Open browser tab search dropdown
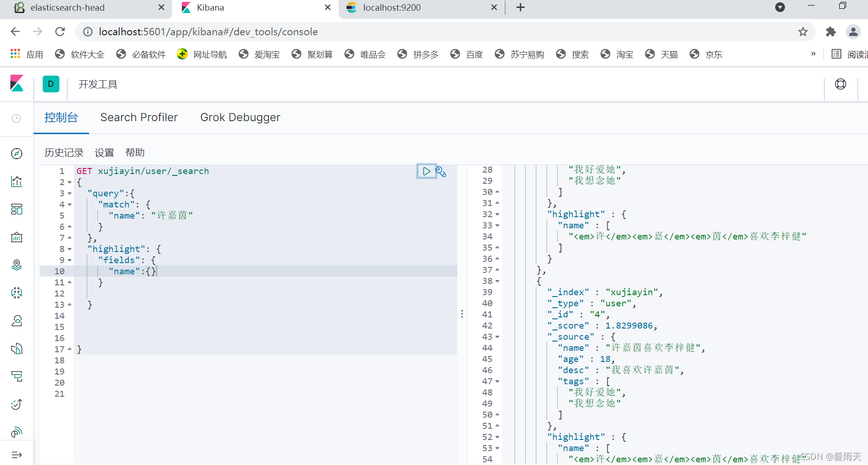Image resolution: width=868 pixels, height=465 pixels. coord(780,7)
